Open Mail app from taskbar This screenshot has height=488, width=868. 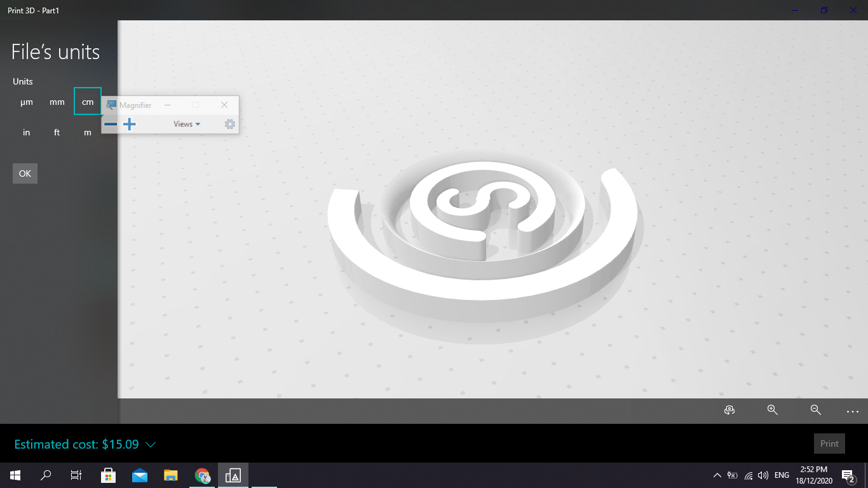[x=140, y=475]
